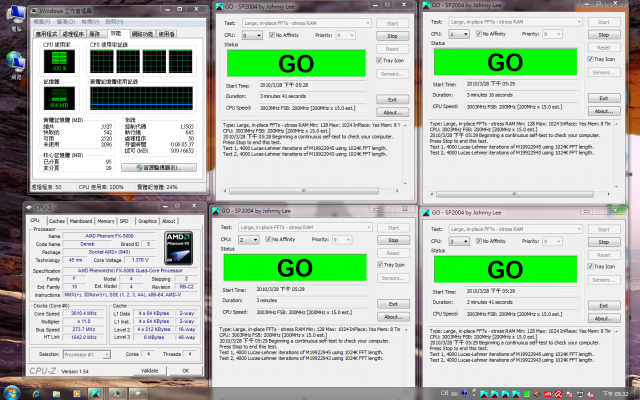This screenshot has height=400, width=640.
Task: Click the AMD Phenom FX logo in CPU-Z
Action: (x=178, y=248)
